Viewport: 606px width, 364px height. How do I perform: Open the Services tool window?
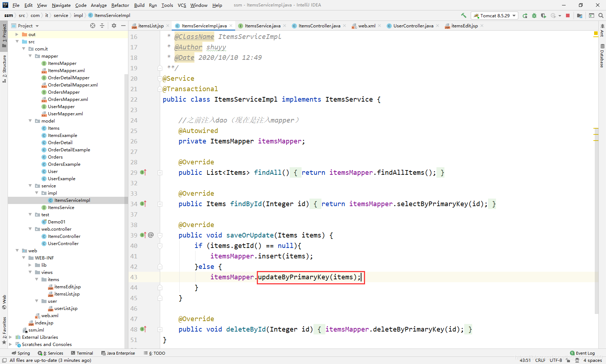pos(51,353)
